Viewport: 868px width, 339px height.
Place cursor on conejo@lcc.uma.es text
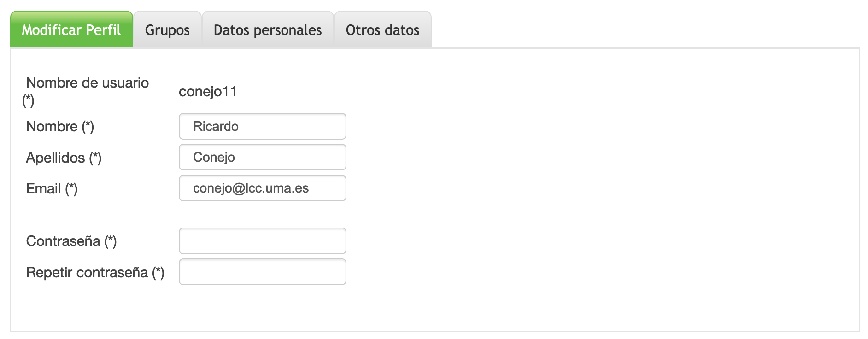click(x=251, y=188)
